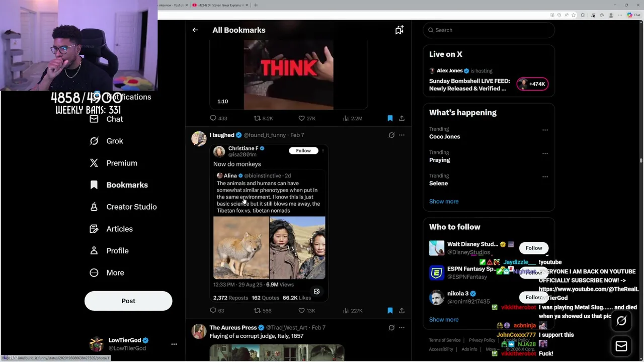Like the THINK video post with 27K

coord(307,118)
